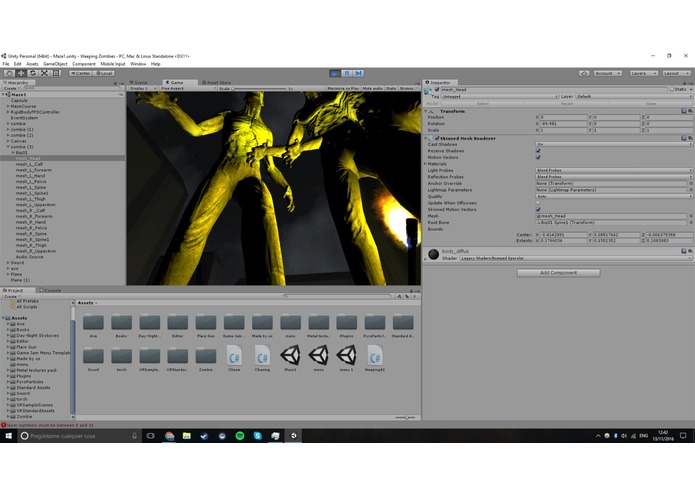Collapse the zombie (3) hierarchy item

(x=8, y=147)
